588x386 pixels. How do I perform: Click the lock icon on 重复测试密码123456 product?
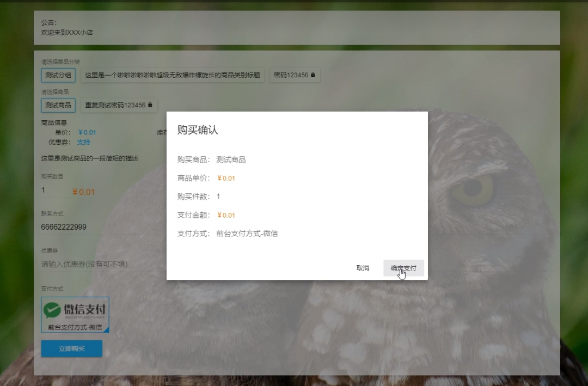[x=151, y=105]
